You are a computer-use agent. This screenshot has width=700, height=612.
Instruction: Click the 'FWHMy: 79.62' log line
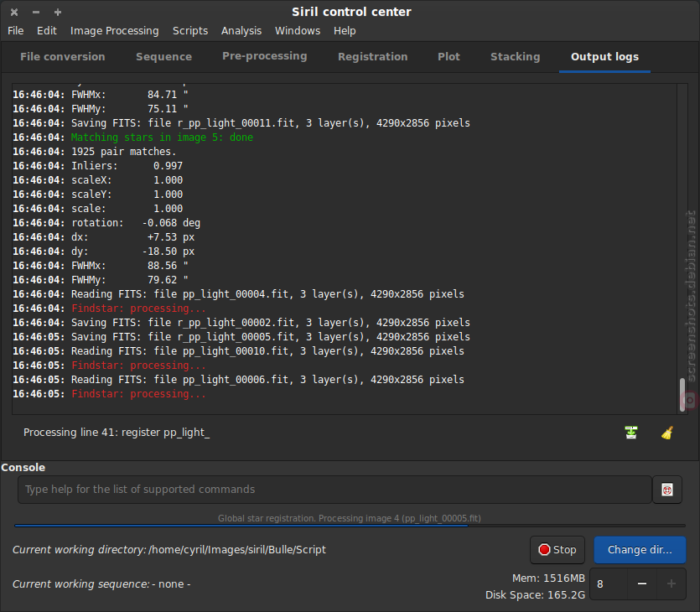pyautogui.click(x=129, y=280)
